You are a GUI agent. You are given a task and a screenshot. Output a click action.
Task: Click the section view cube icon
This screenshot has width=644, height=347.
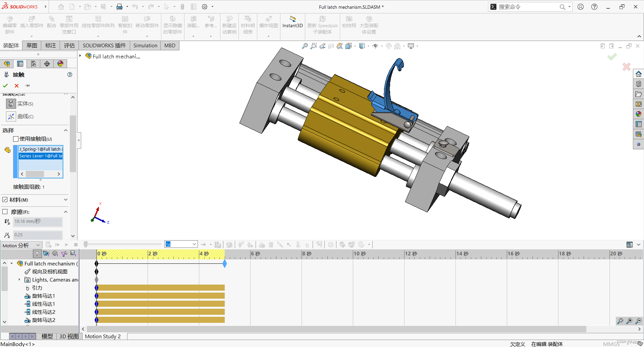(363, 46)
